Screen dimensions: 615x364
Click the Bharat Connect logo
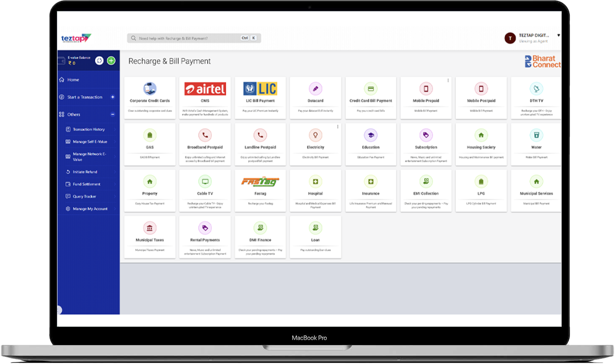pyautogui.click(x=542, y=61)
